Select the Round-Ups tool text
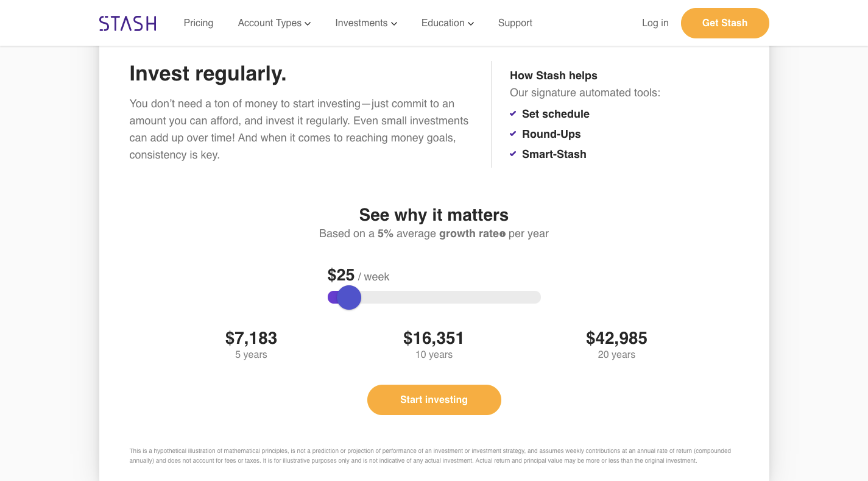This screenshot has height=481, width=868. pos(551,134)
